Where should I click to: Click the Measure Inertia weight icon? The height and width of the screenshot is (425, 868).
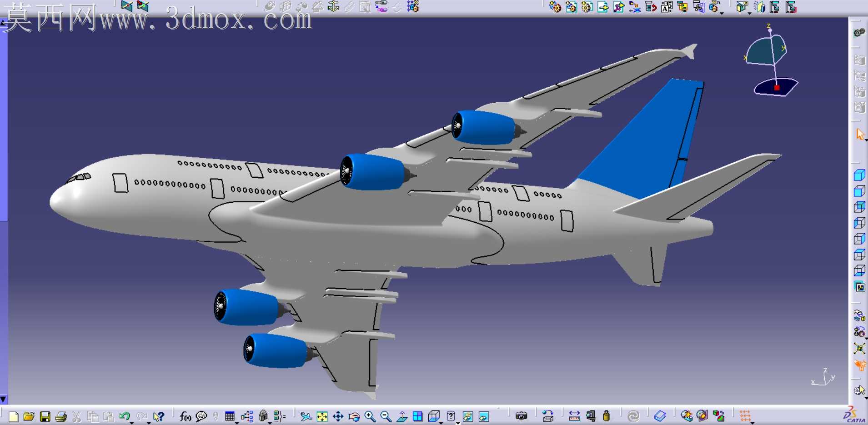coord(606,416)
